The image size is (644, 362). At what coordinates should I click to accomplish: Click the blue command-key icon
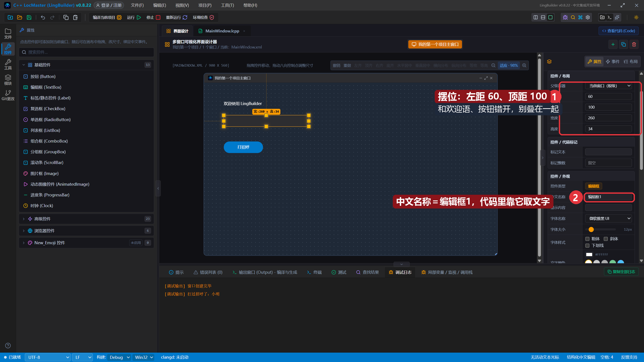point(580,17)
